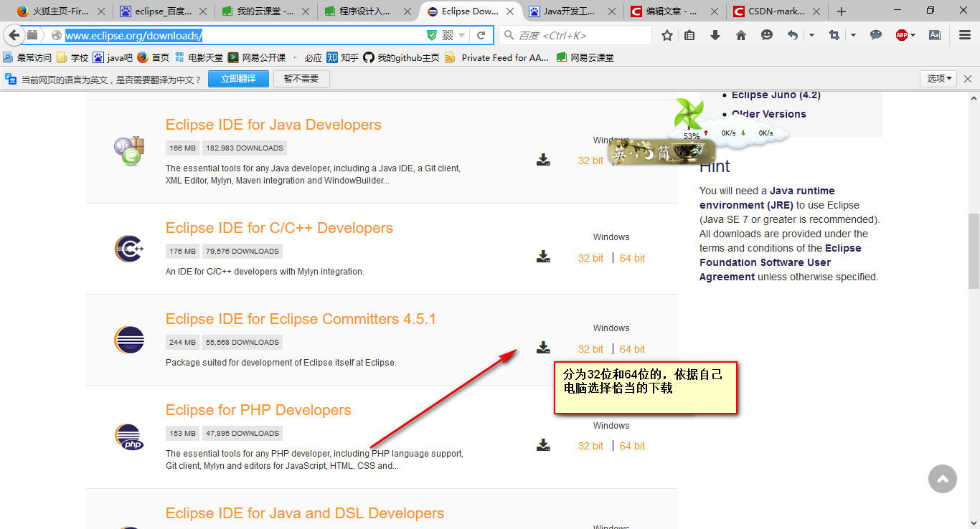Open the 我的github主页 bookmark
This screenshot has width=980, height=529.
coord(401,57)
